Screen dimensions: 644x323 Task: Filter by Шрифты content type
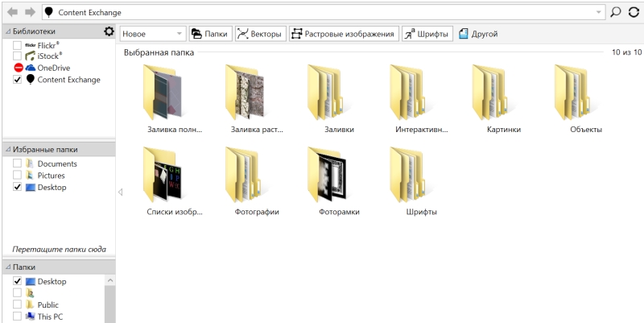(x=427, y=34)
